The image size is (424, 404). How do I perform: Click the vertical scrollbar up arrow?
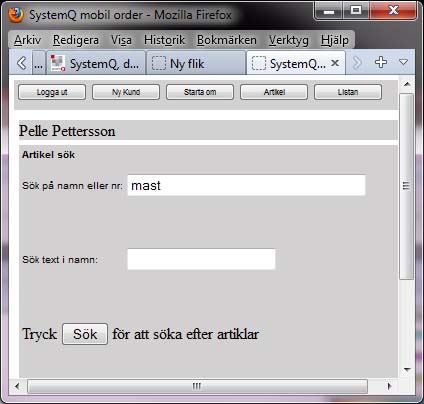click(x=407, y=84)
